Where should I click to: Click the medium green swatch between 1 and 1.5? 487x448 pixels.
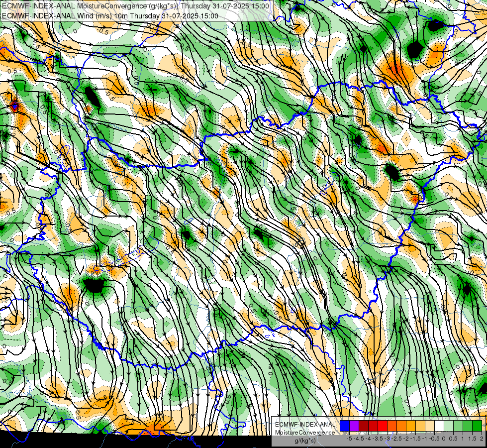(468, 426)
